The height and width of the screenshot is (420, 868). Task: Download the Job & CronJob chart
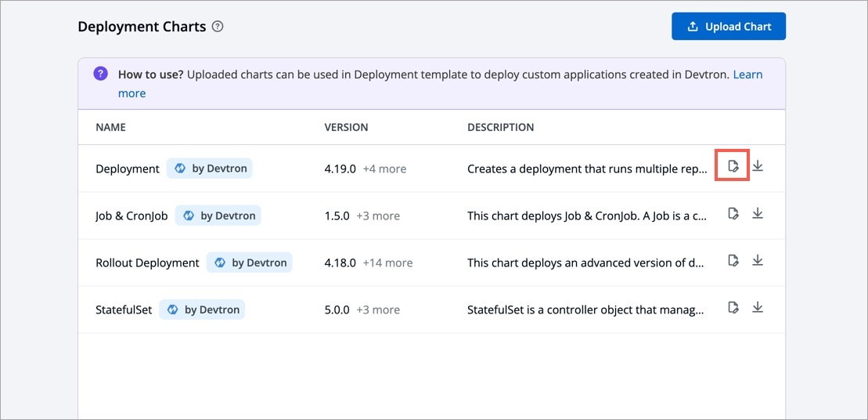758,213
